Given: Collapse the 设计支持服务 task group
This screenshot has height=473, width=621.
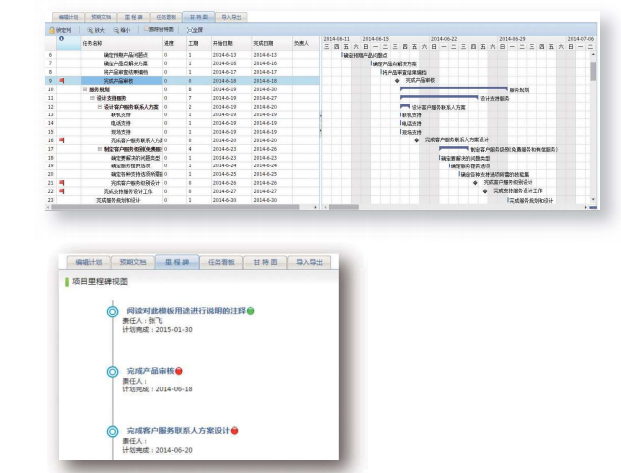Looking at the screenshot, I should pos(92,98).
